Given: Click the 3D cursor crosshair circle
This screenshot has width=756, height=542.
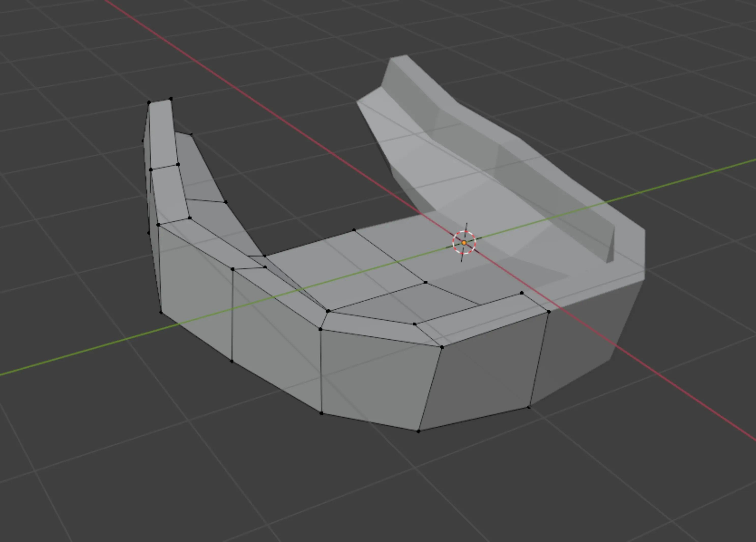Looking at the screenshot, I should [464, 243].
